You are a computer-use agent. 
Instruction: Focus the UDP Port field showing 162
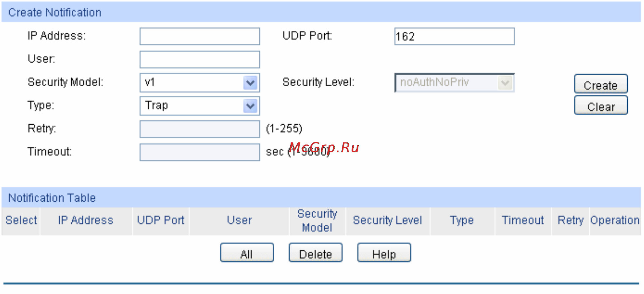pyautogui.click(x=454, y=37)
